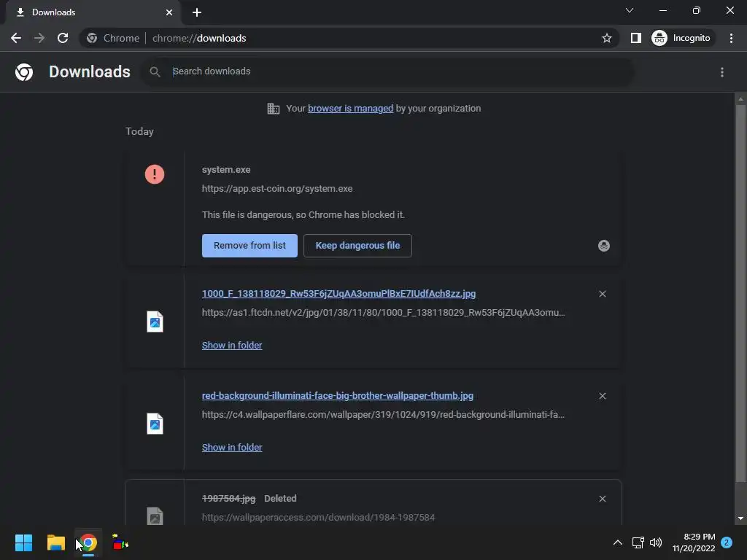Remove the 1000_F_138118029 download entry
747x560 pixels.
tap(602, 294)
